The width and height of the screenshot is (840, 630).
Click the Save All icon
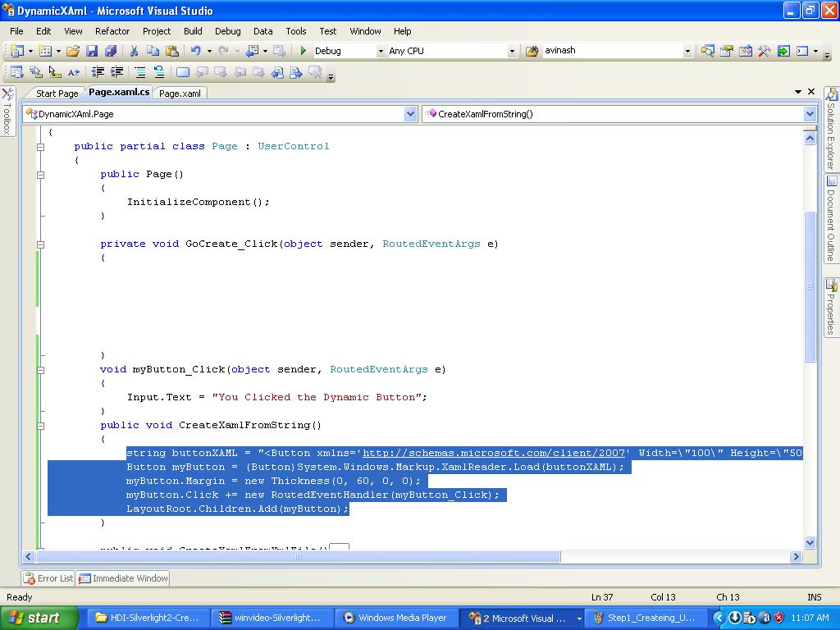tap(111, 51)
